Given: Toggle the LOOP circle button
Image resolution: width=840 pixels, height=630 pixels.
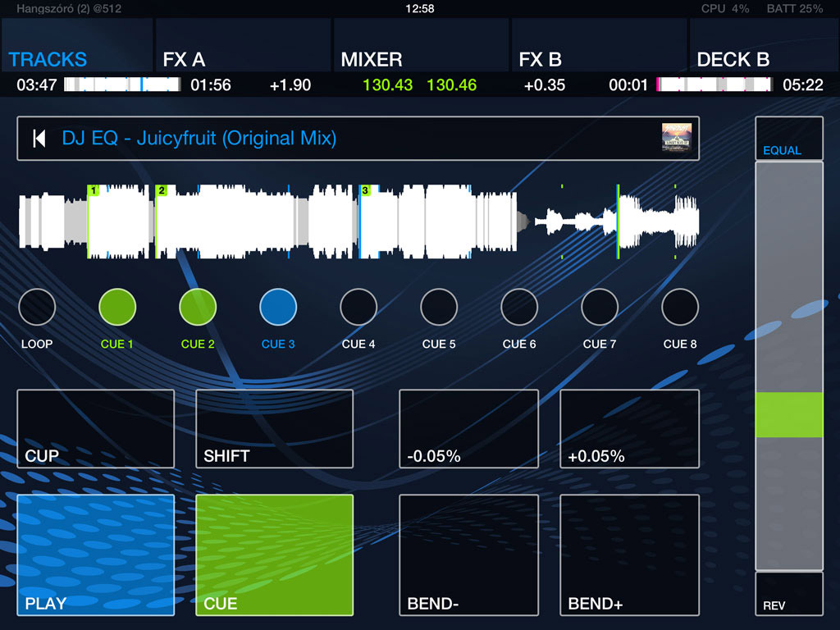Looking at the screenshot, I should tap(37, 307).
